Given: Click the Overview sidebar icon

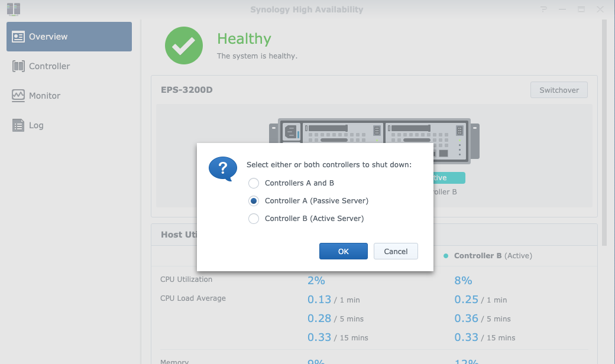Looking at the screenshot, I should [18, 37].
